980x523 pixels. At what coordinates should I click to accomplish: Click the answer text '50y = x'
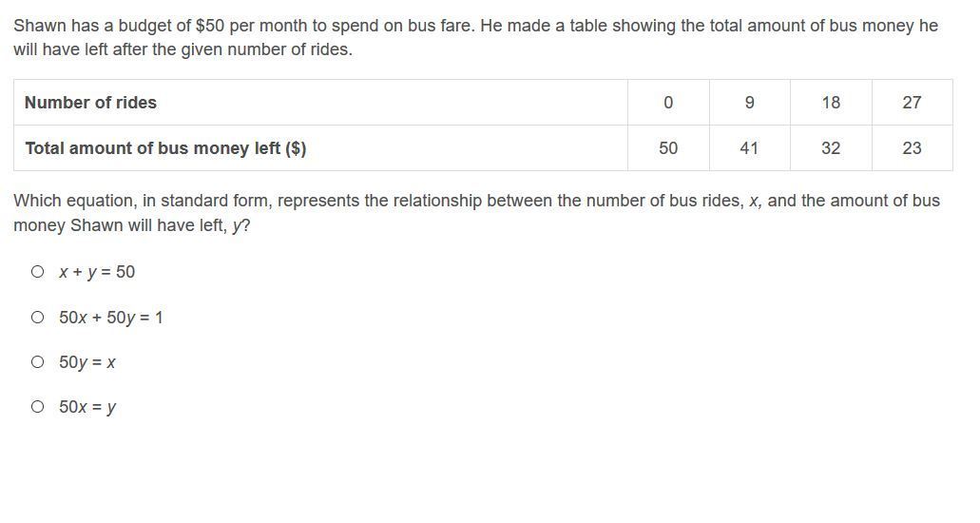coord(87,362)
